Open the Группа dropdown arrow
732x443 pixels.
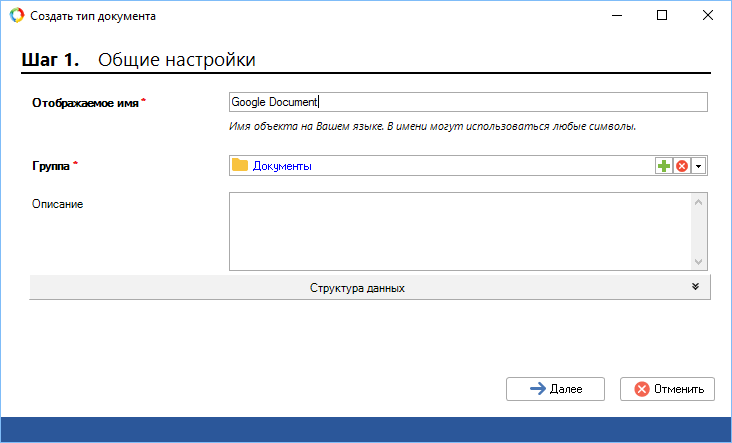pos(699,166)
